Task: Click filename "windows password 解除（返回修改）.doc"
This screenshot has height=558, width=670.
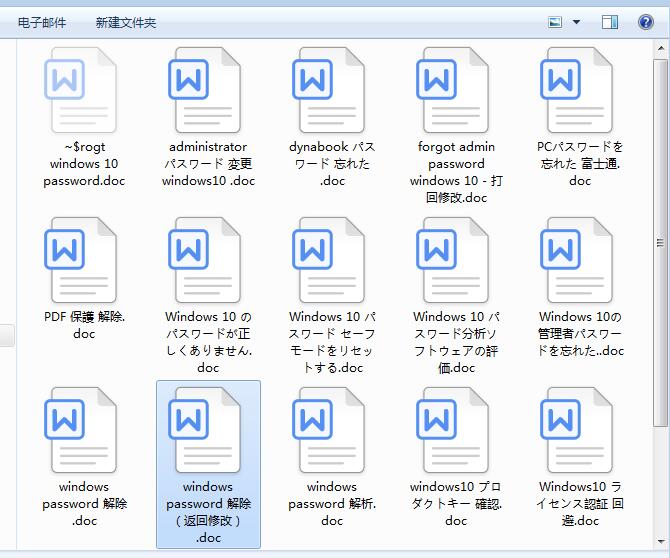Action: point(209,512)
